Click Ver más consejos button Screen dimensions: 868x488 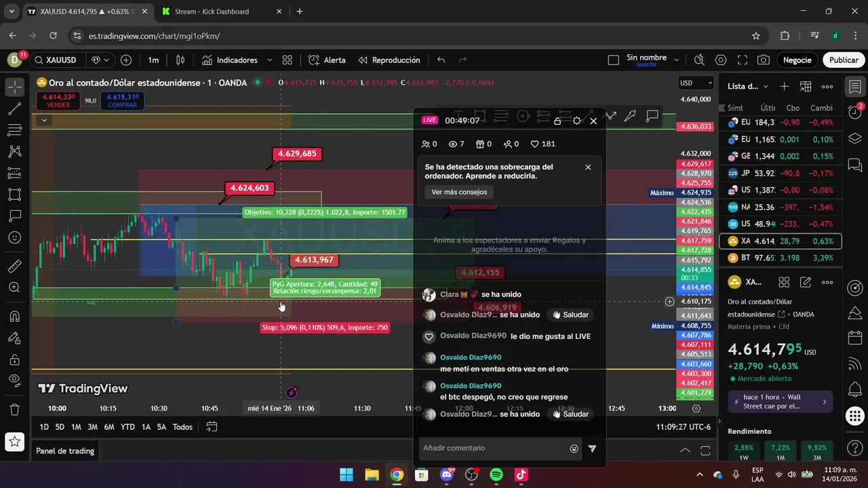point(459,192)
